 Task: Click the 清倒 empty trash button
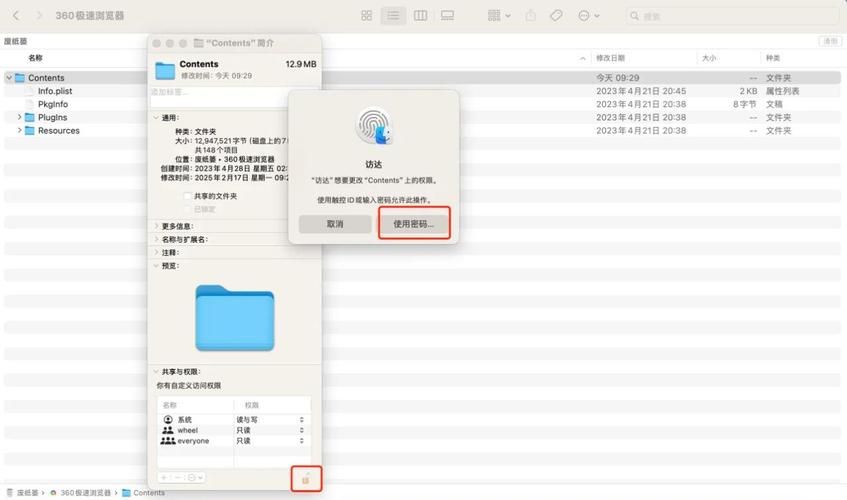tap(830, 41)
